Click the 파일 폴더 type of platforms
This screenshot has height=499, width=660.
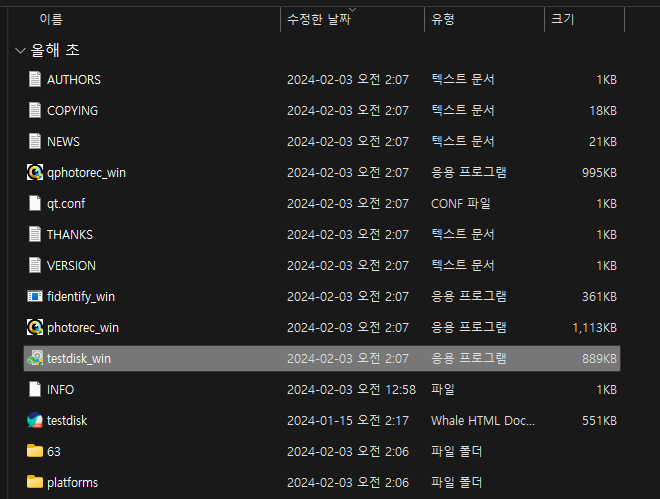(456, 483)
